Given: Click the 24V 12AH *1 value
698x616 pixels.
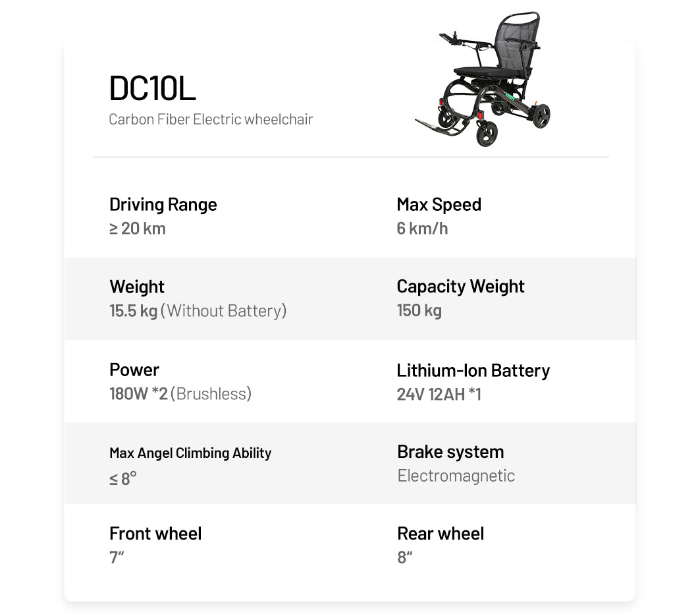Looking at the screenshot, I should pos(439,394).
